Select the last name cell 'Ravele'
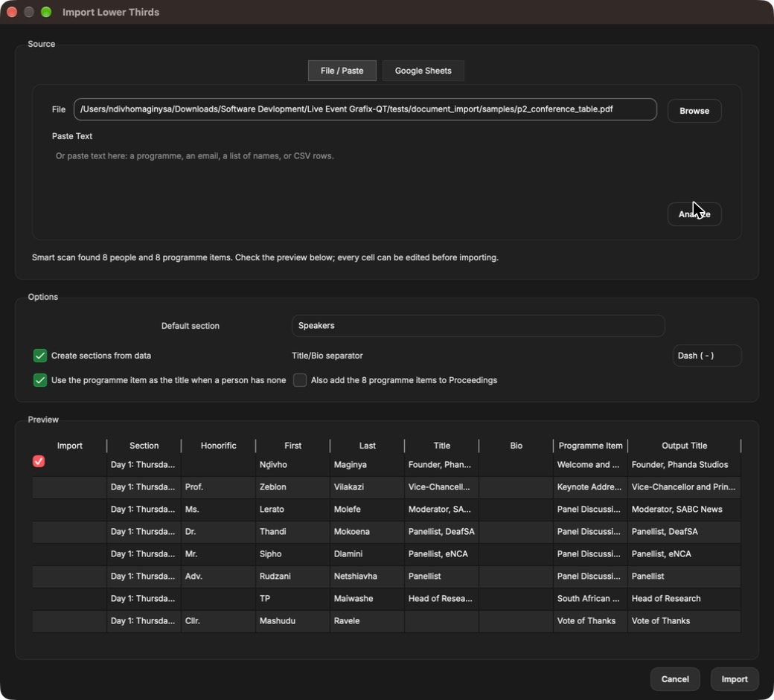 pos(367,620)
